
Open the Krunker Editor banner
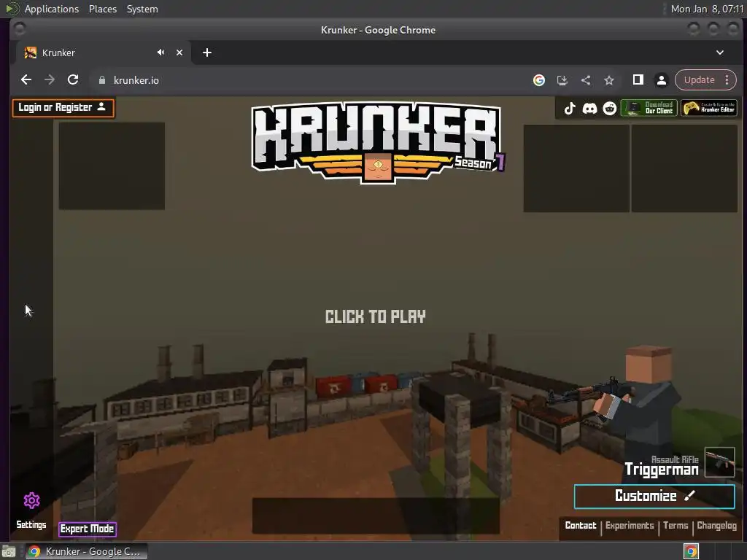709,108
